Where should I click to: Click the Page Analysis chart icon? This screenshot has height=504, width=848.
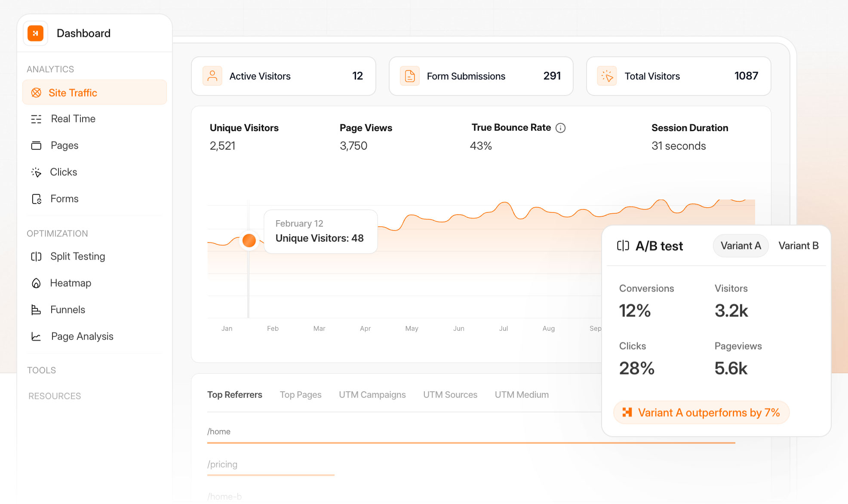pyautogui.click(x=36, y=337)
